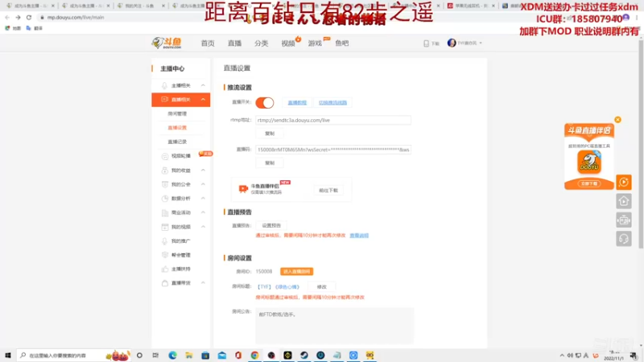Click the 主播扶持 thumbs-up icon
Screen dimensions: 644x362
pos(165,269)
